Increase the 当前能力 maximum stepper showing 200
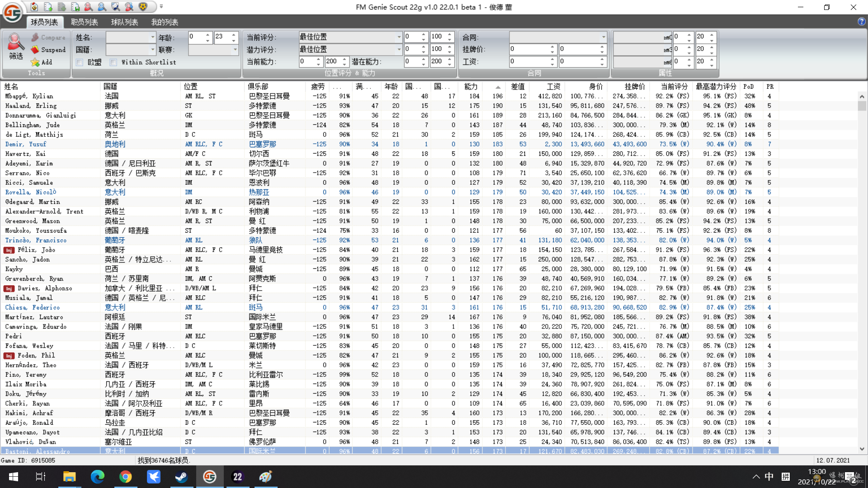 click(344, 59)
